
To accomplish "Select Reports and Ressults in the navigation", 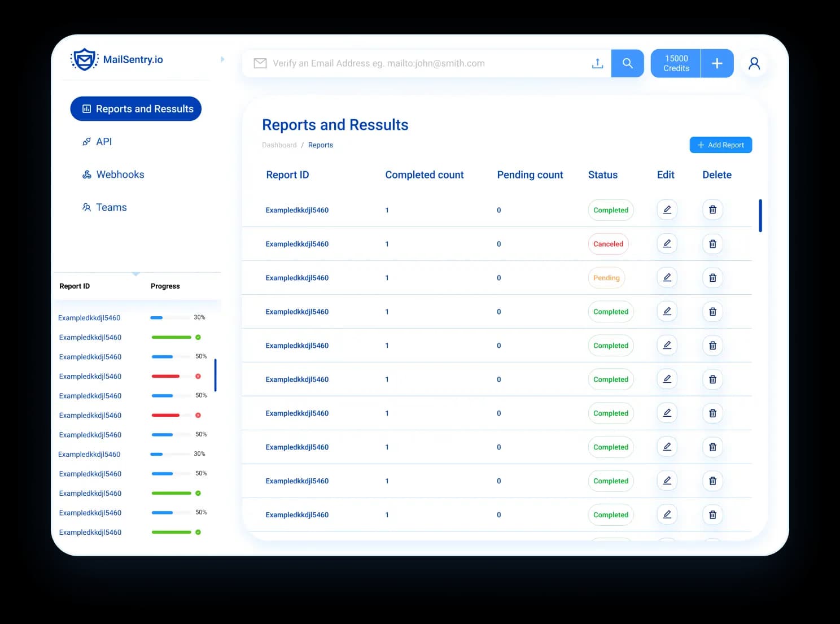I will coord(135,108).
